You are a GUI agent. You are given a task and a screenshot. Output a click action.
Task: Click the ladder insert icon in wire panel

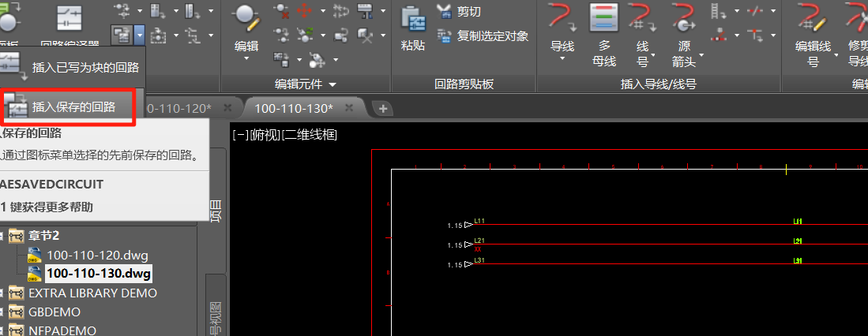pos(719,10)
